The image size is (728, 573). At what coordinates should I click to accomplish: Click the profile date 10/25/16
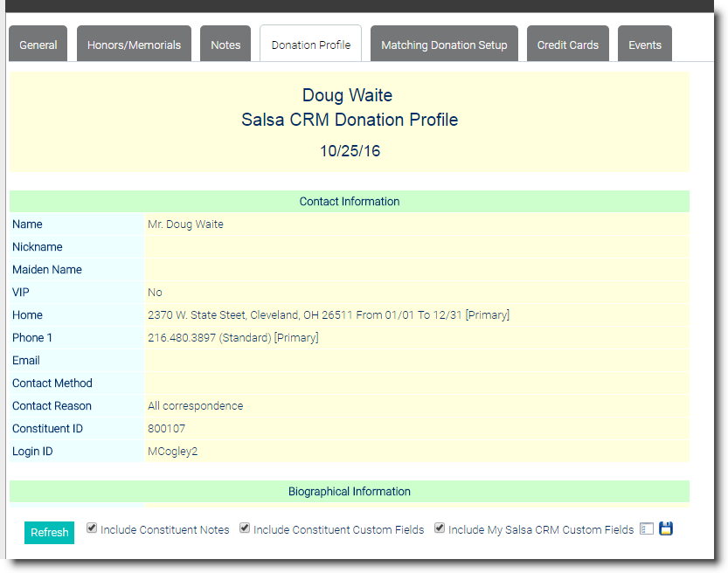(350, 151)
